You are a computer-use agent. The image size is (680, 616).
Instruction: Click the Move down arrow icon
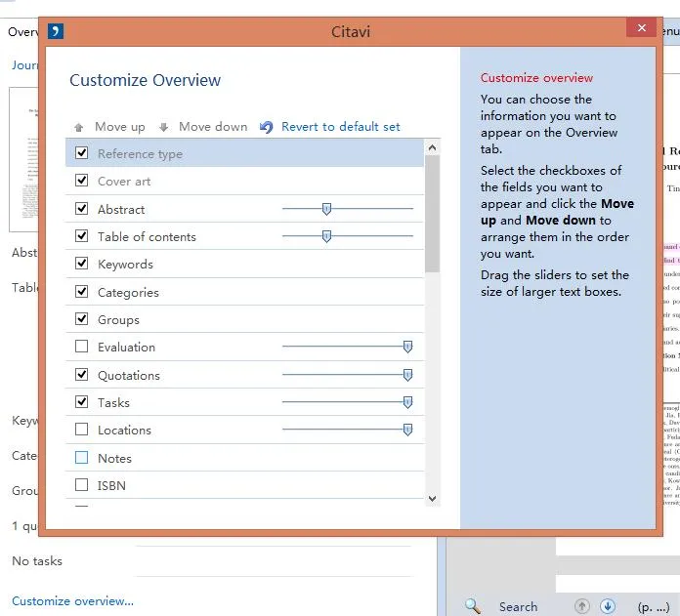pyautogui.click(x=164, y=128)
